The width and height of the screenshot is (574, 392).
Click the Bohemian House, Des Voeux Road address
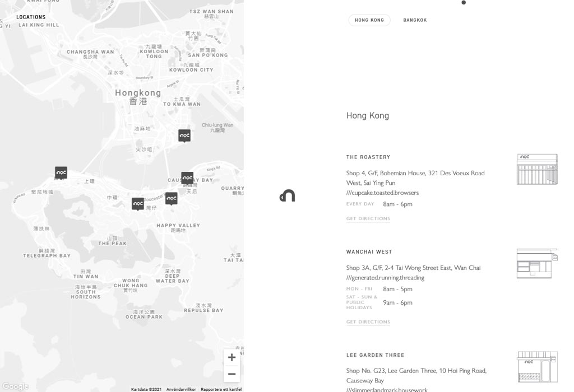point(415,178)
